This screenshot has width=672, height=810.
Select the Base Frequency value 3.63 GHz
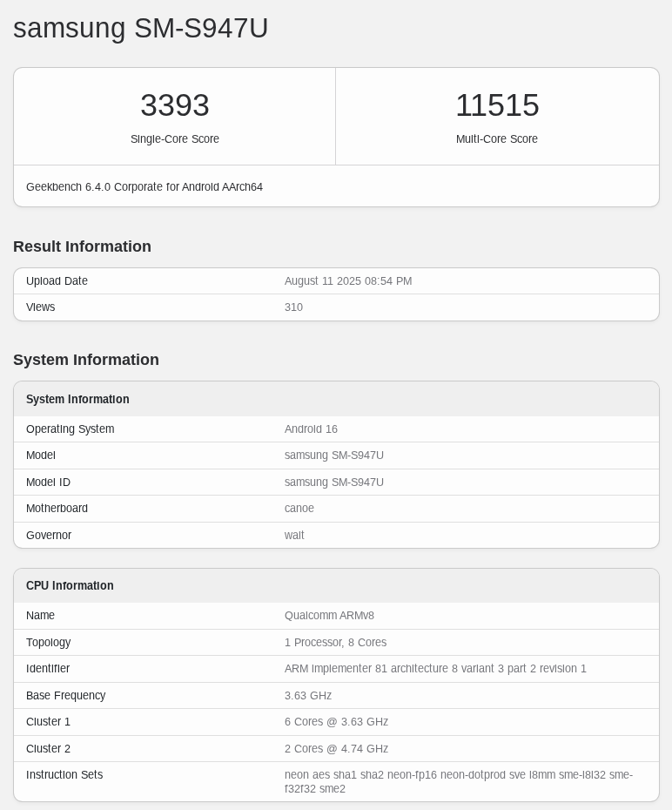click(307, 695)
